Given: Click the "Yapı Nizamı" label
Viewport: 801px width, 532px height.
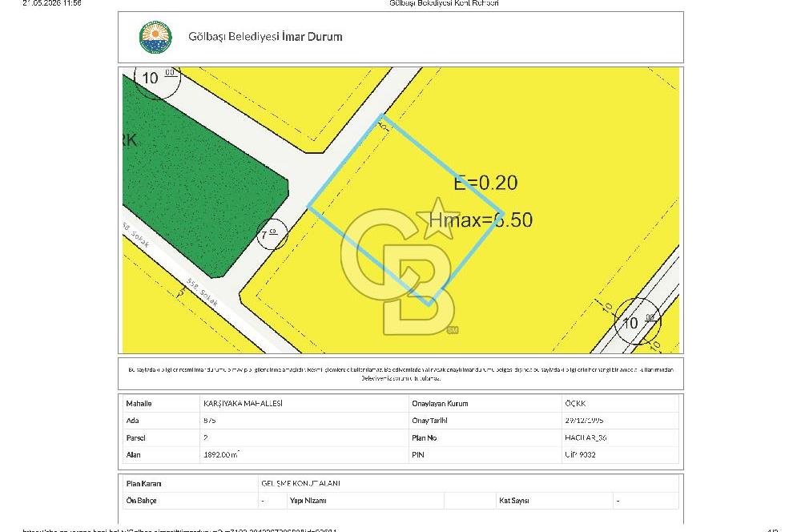Looking at the screenshot, I should click(308, 501).
